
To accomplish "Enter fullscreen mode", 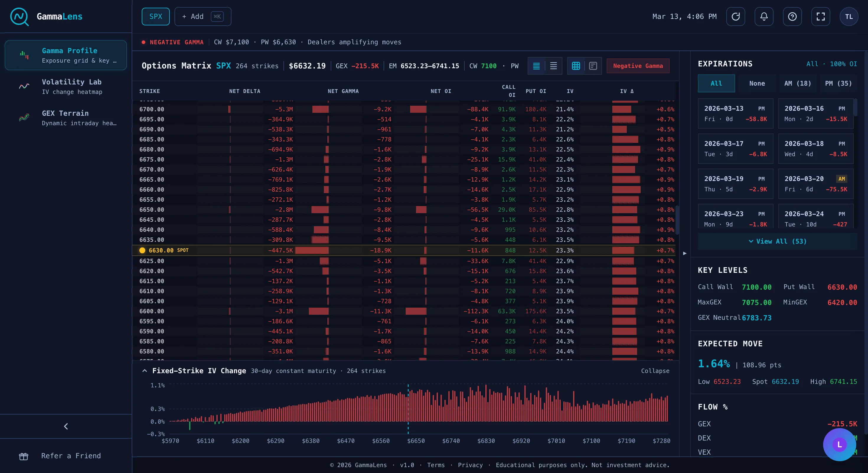I will point(820,17).
